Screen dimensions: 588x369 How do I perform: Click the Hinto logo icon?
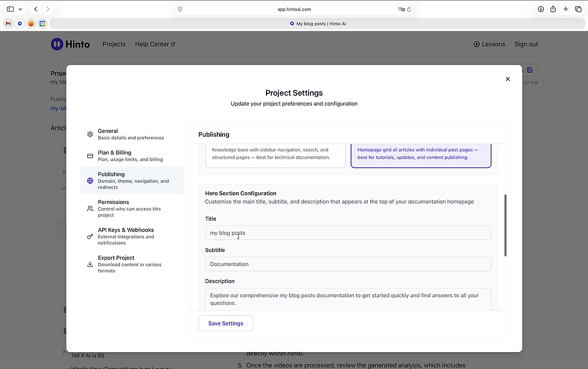click(x=57, y=44)
